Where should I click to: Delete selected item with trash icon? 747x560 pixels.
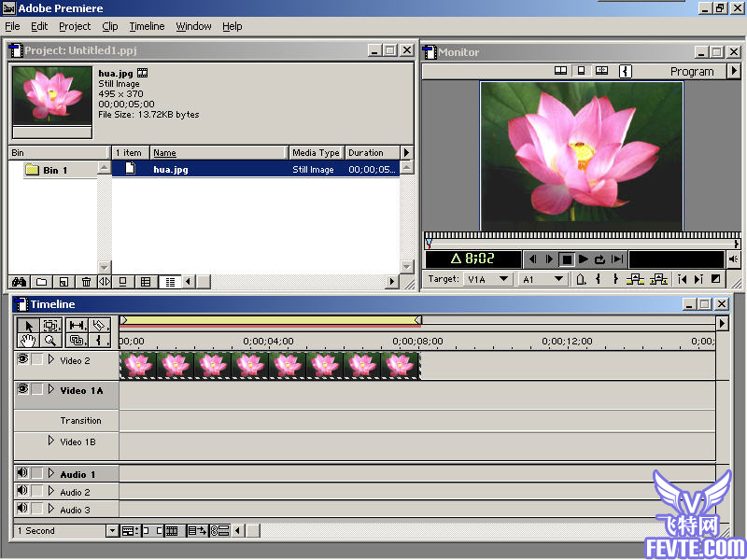pos(86,281)
